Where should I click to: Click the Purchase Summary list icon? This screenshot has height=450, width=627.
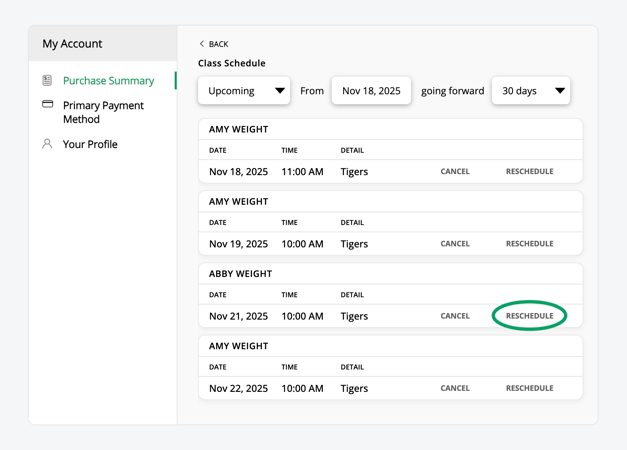[x=47, y=80]
